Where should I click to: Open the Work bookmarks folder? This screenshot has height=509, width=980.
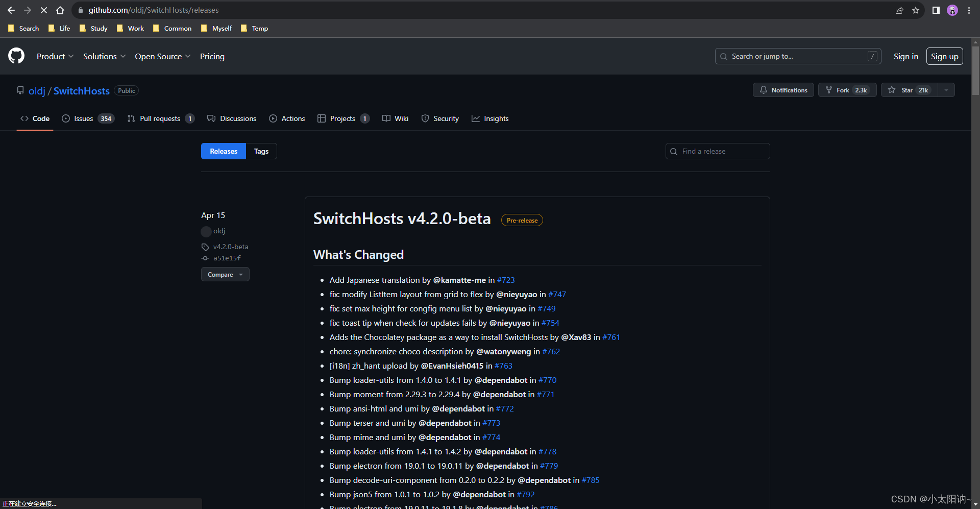(130, 29)
